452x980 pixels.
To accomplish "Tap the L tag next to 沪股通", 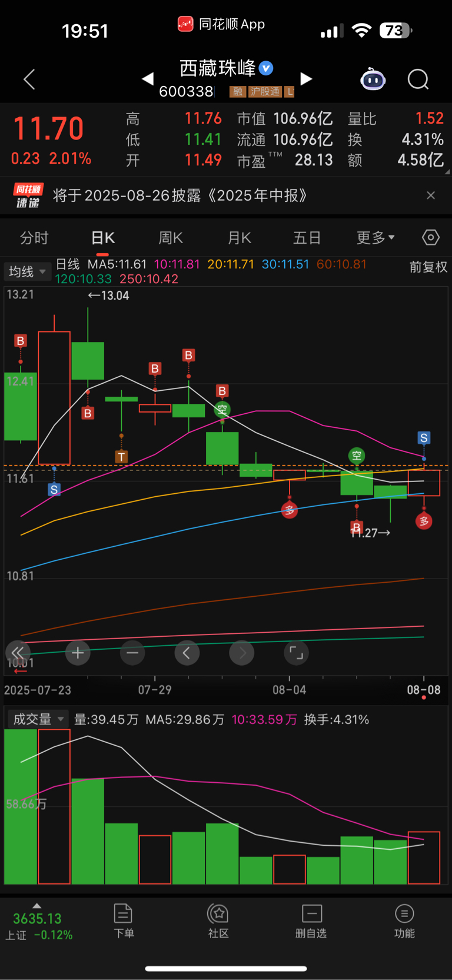I will point(290,92).
